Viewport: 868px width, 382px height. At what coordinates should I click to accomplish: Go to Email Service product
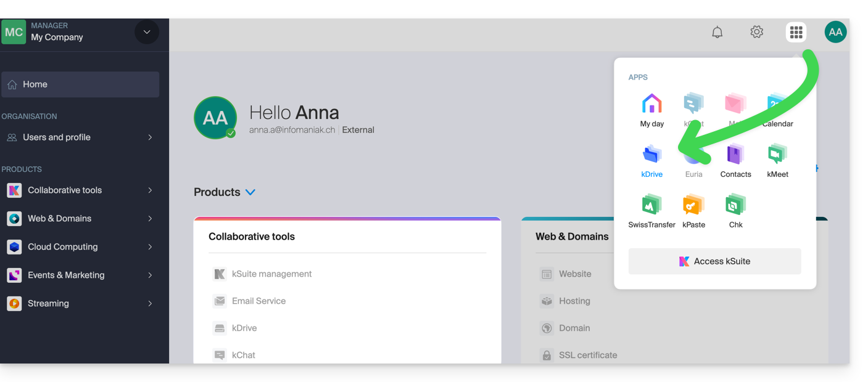(258, 301)
